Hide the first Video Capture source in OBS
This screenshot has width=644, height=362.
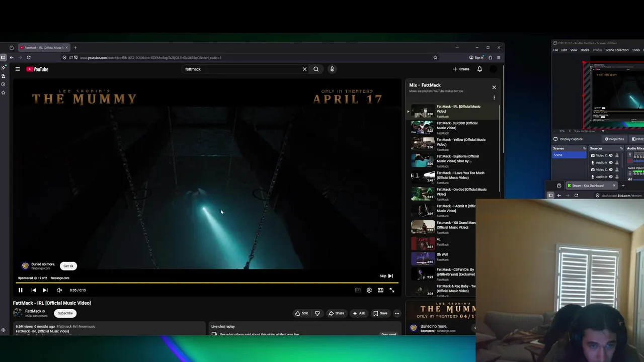click(x=611, y=155)
